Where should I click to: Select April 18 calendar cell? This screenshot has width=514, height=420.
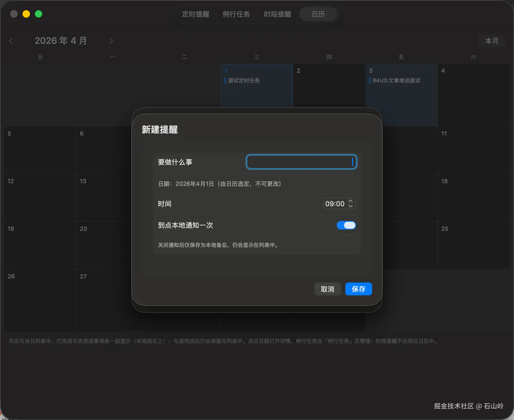click(x=473, y=197)
